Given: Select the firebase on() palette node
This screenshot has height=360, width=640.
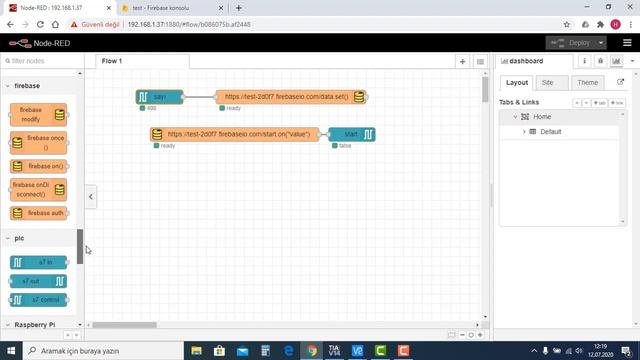Looking at the screenshot, I should click(x=38, y=167).
